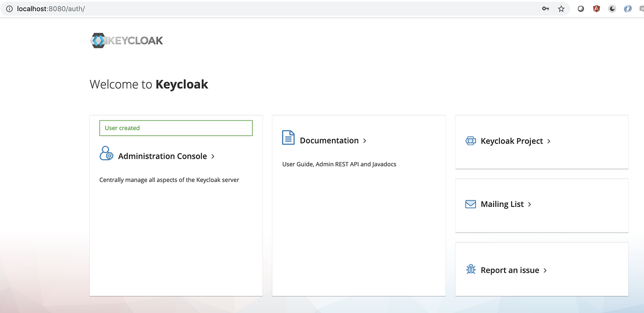This screenshot has height=313, width=644.
Task: Click the 'Welcome to Keycloak' heading
Action: pyautogui.click(x=149, y=85)
